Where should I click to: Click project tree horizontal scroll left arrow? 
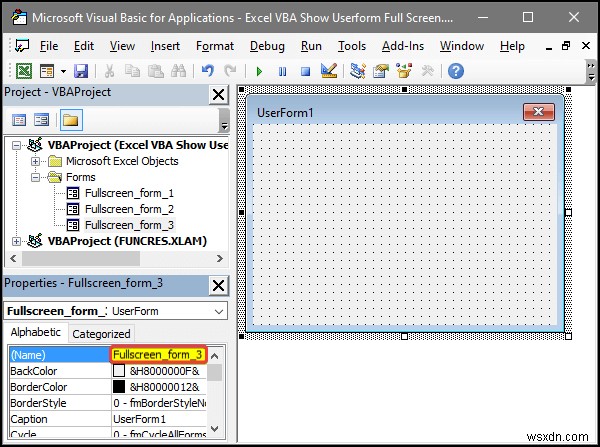click(14, 258)
